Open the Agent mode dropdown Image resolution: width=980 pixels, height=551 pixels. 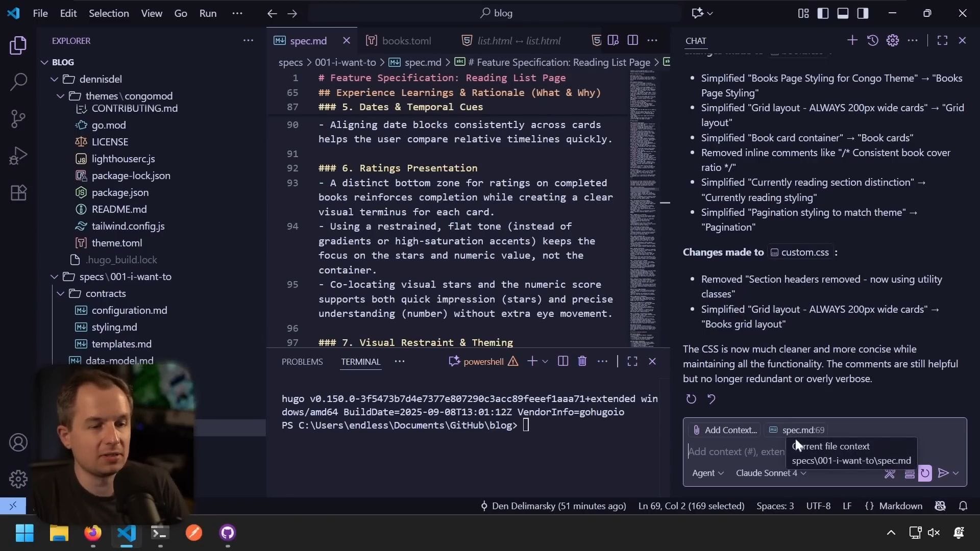coord(707,473)
